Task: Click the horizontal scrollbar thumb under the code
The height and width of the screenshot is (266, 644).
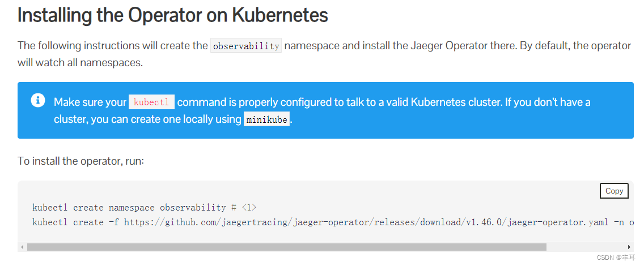Action: click(x=286, y=247)
